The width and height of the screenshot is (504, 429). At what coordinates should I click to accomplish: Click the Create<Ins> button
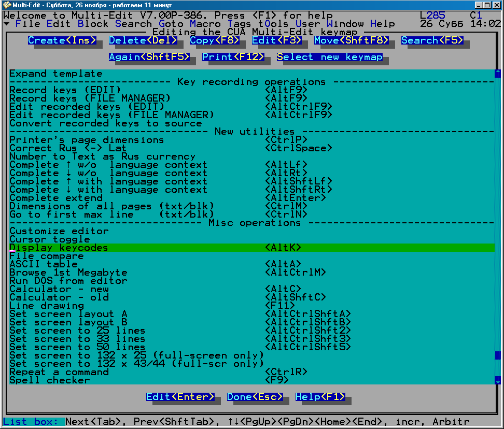tap(62, 40)
